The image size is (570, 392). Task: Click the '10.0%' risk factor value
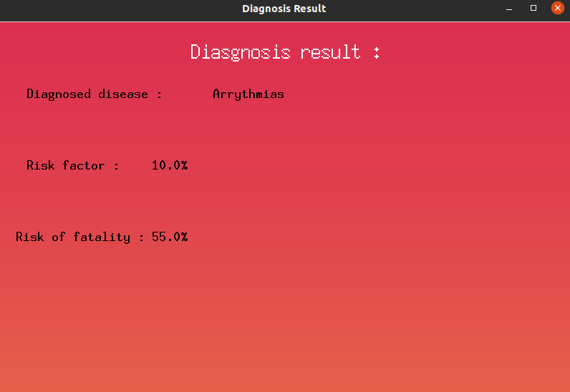(x=170, y=165)
